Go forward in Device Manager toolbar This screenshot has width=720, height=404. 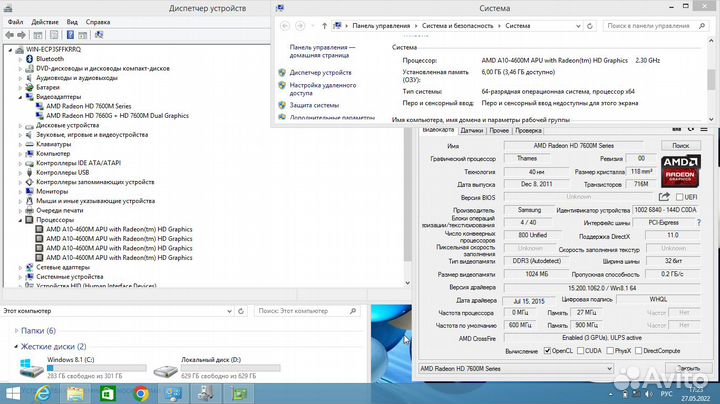pos(21,35)
